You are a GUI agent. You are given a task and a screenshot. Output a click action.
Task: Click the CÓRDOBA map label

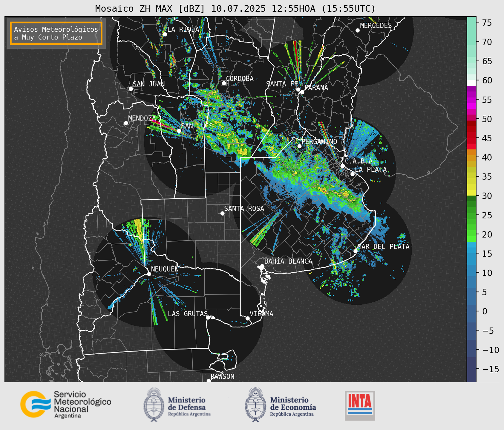tap(240, 79)
